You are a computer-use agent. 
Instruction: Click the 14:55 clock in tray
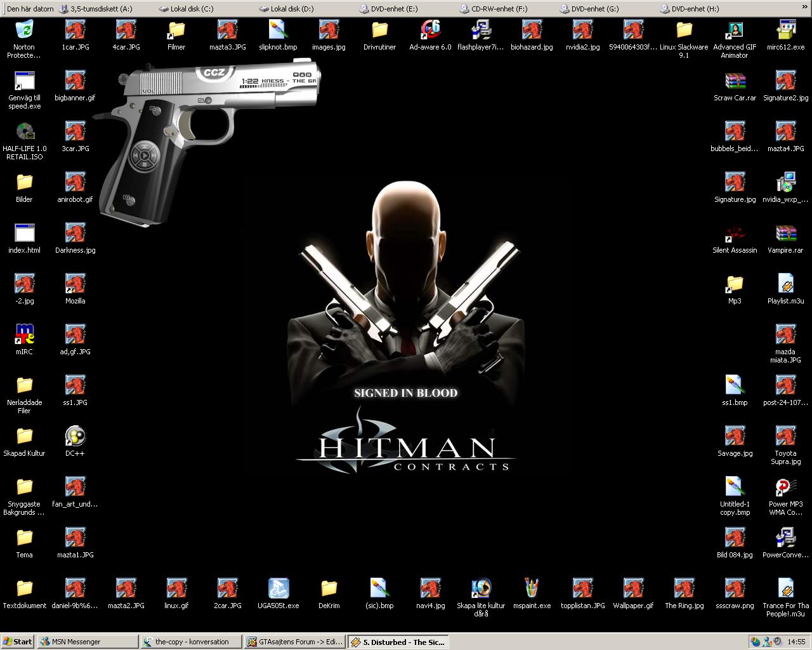tap(796, 642)
